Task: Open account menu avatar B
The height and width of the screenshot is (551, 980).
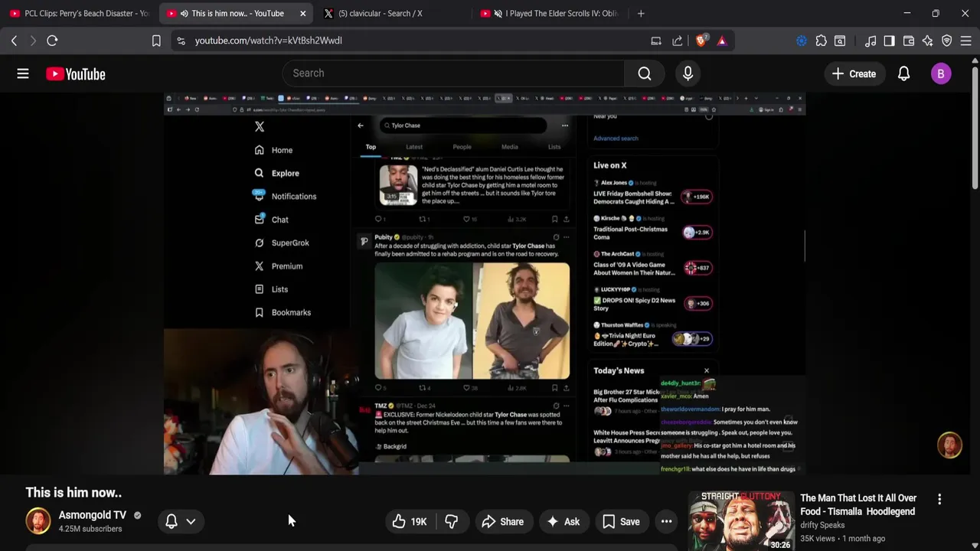Action: (941, 73)
